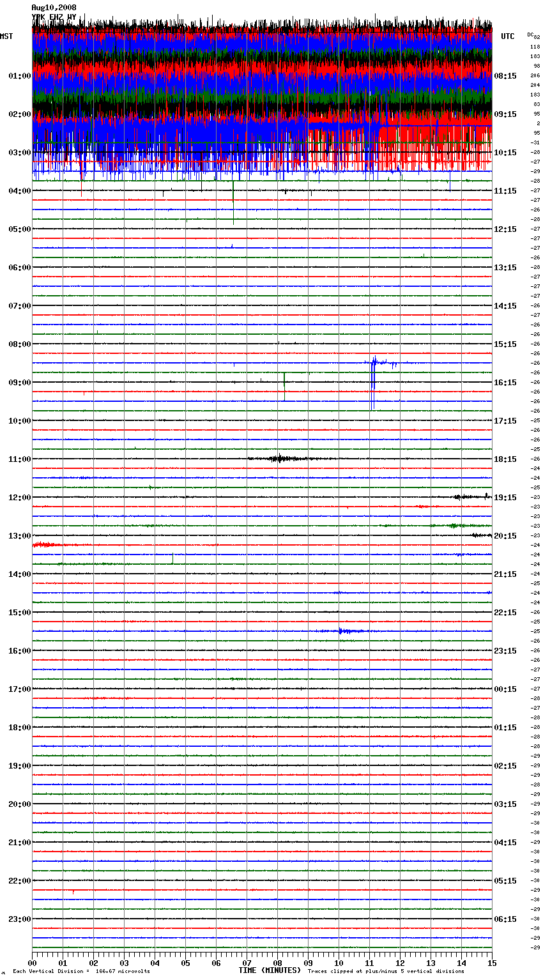543x980 pixels.
Task: Click the black seismic event on the 11:00 trace
Action: (x=279, y=458)
